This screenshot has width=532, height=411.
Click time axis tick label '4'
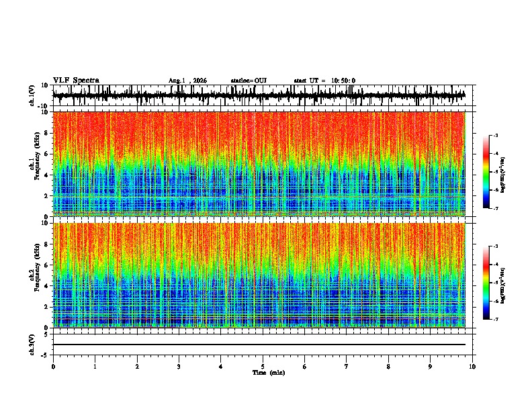(221, 367)
